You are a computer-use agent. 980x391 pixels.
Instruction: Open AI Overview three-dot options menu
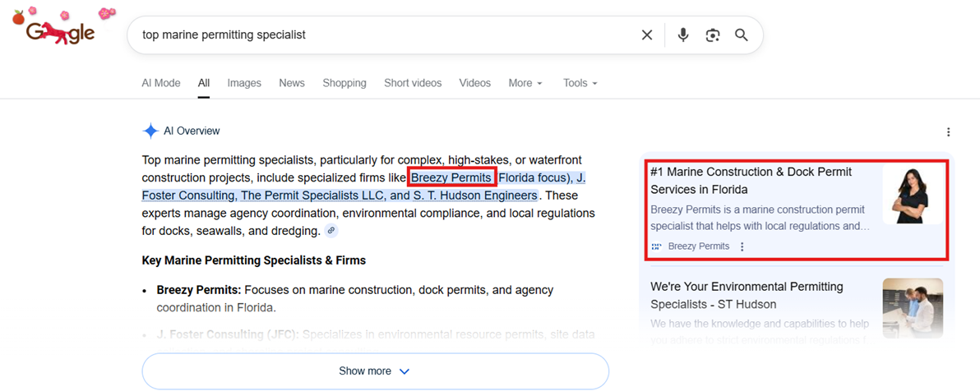pos(949,132)
